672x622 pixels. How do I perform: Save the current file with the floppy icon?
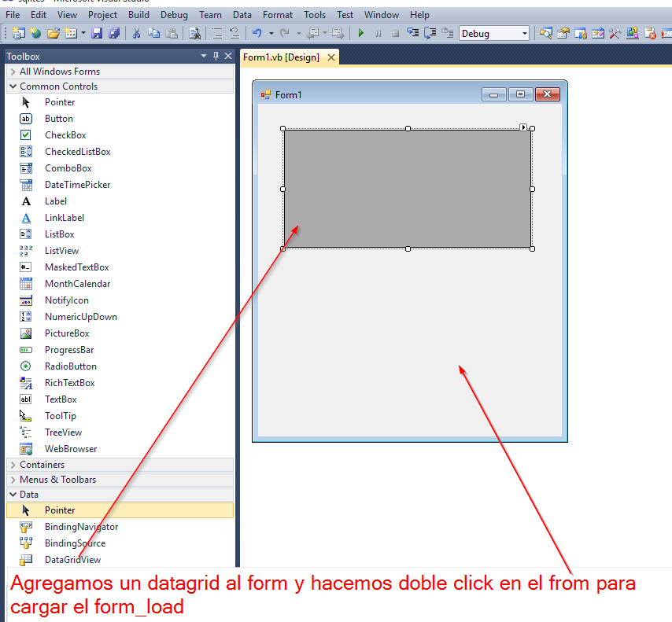click(98, 33)
